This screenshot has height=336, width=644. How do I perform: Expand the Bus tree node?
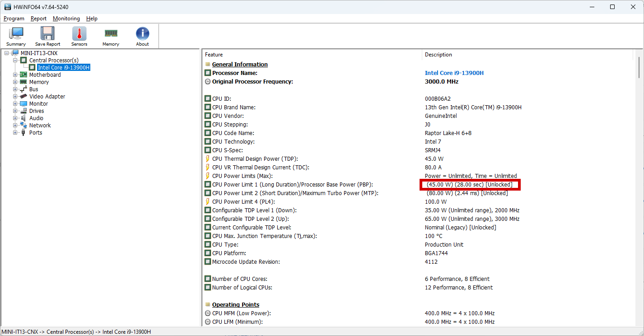(15, 89)
